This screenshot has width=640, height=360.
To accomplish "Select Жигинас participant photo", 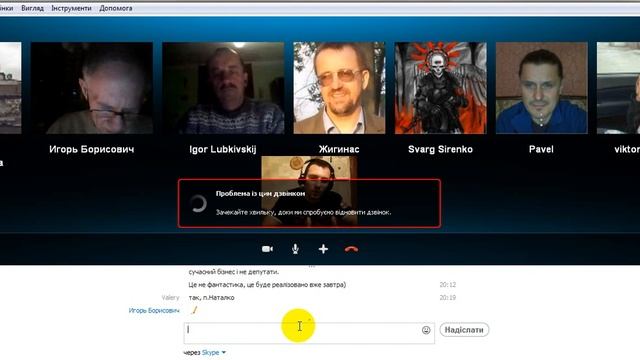I will (339, 88).
